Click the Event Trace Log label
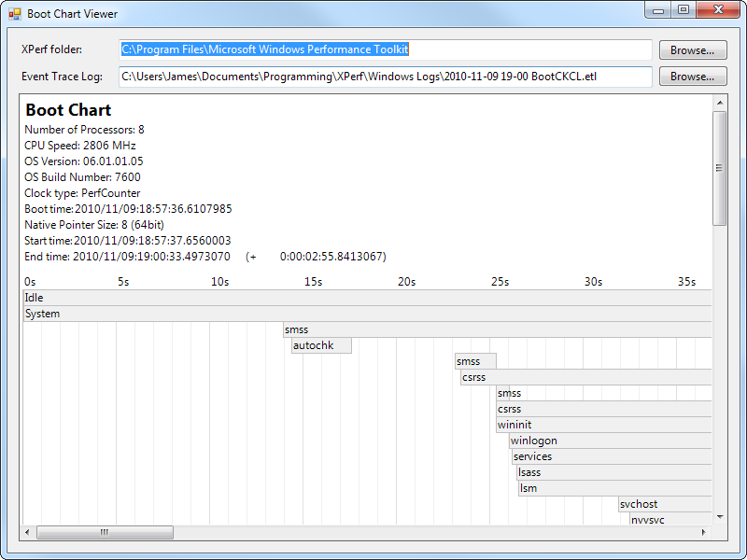The width and height of the screenshot is (747, 560). click(x=62, y=77)
